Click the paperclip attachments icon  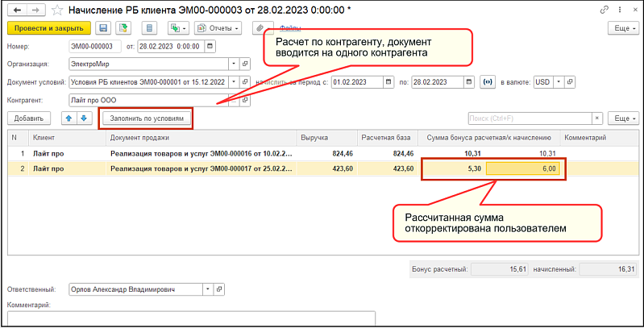[261, 28]
